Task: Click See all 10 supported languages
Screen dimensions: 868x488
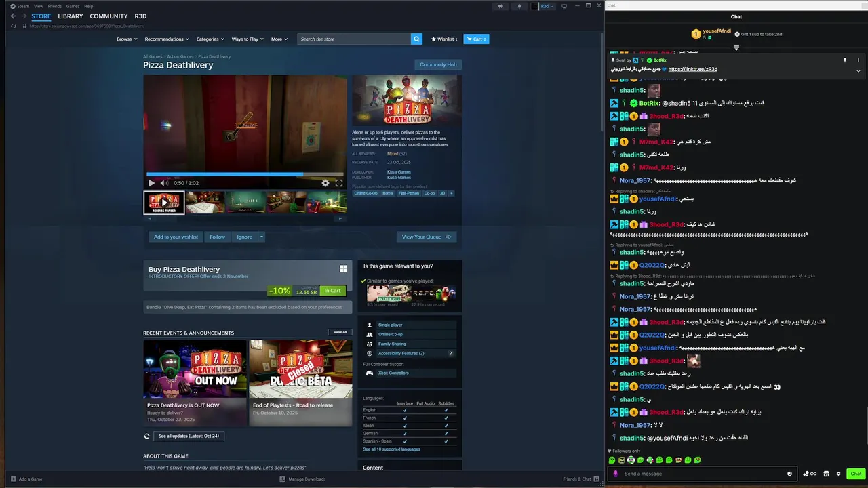Action: [391, 449]
